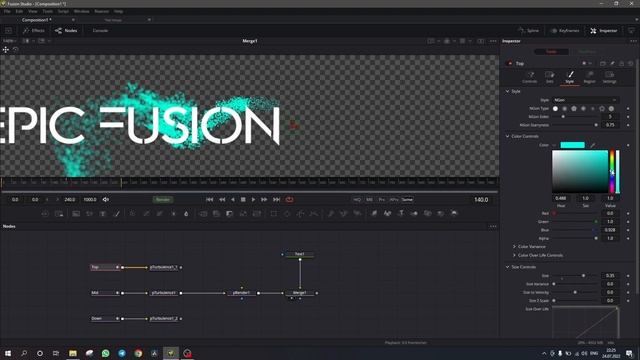Screen dimensions: 640x360
Task: Select the first solid circle NGon type
Action: click(x=555, y=109)
